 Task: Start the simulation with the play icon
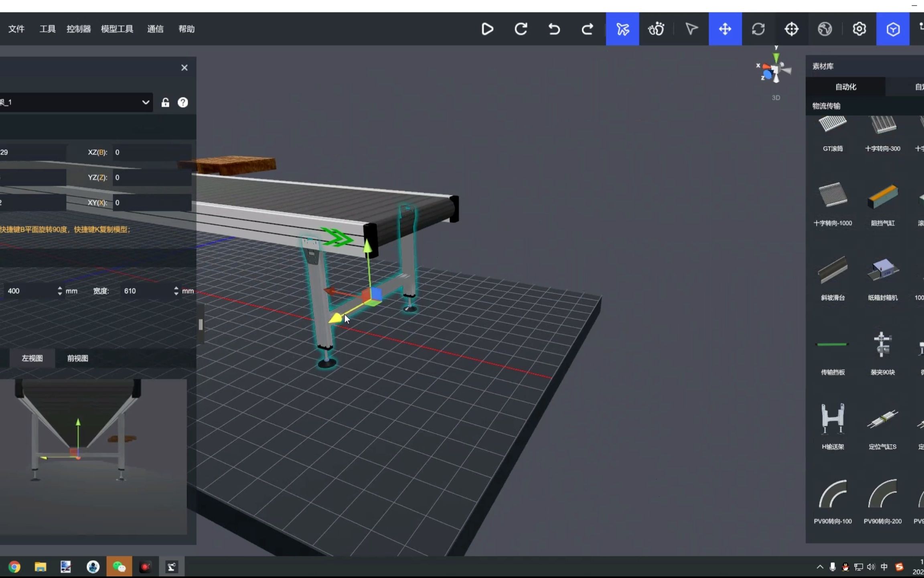[487, 29]
